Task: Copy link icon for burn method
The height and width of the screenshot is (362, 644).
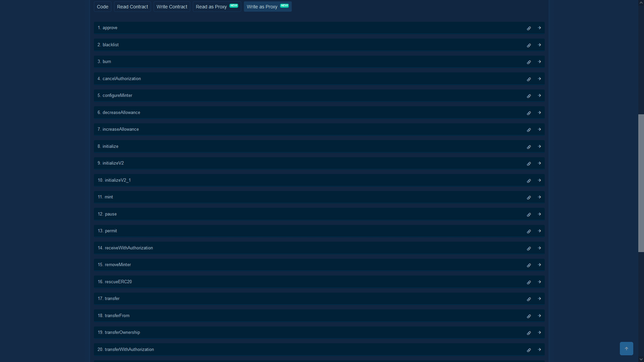Action: [529, 62]
